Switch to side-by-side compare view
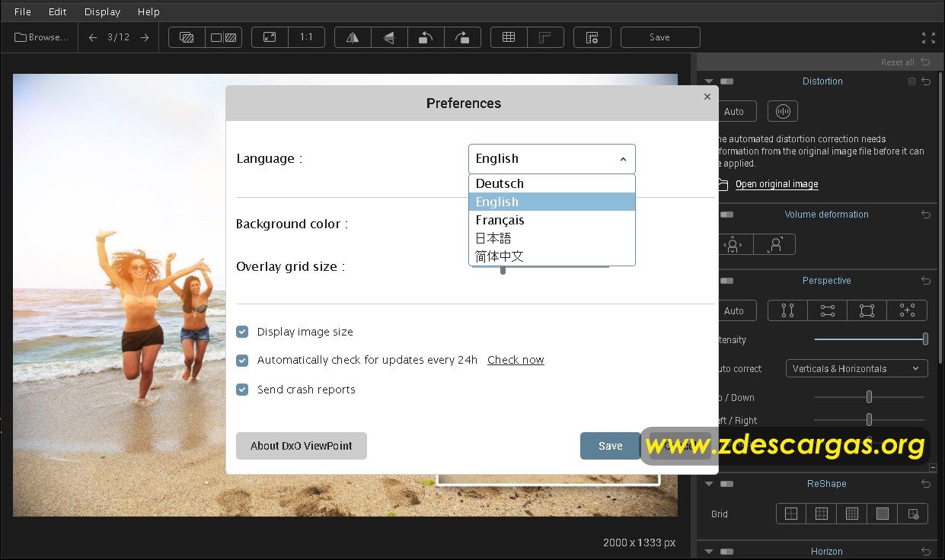This screenshot has height=560, width=945. click(224, 37)
